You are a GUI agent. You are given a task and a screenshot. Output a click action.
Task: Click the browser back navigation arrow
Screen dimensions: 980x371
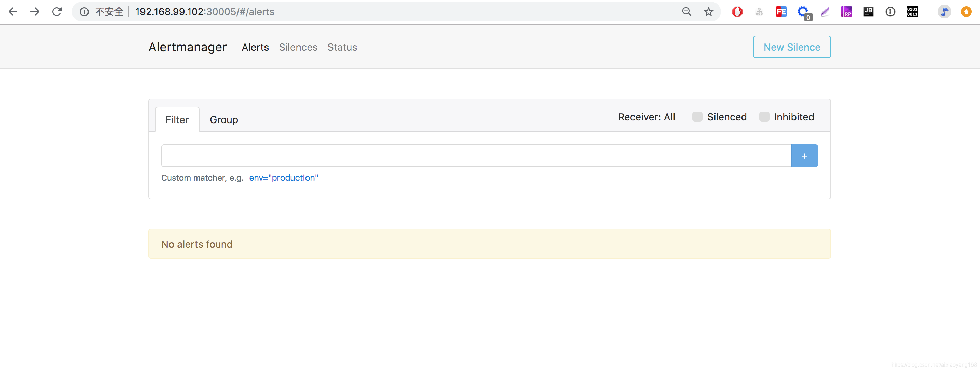coord(12,11)
